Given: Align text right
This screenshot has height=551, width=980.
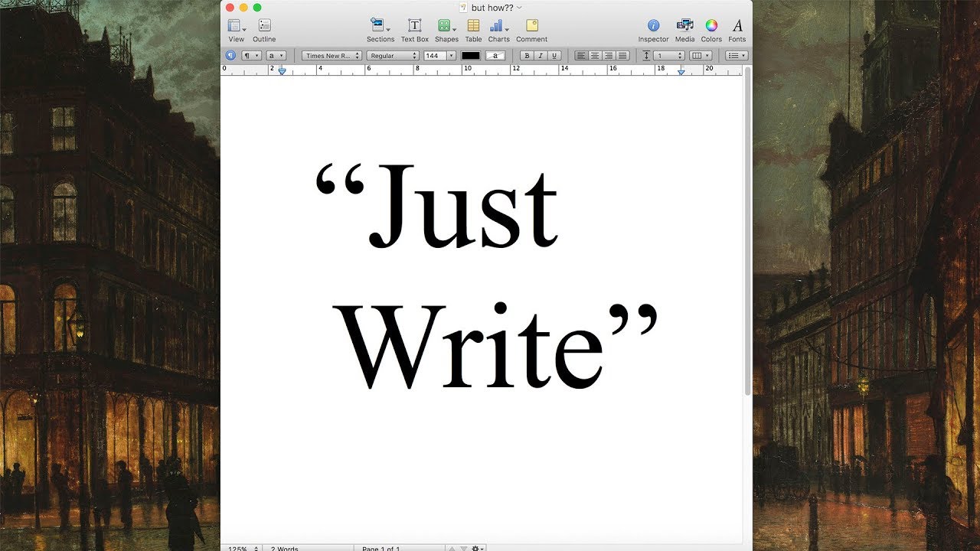Looking at the screenshot, I should point(609,56).
